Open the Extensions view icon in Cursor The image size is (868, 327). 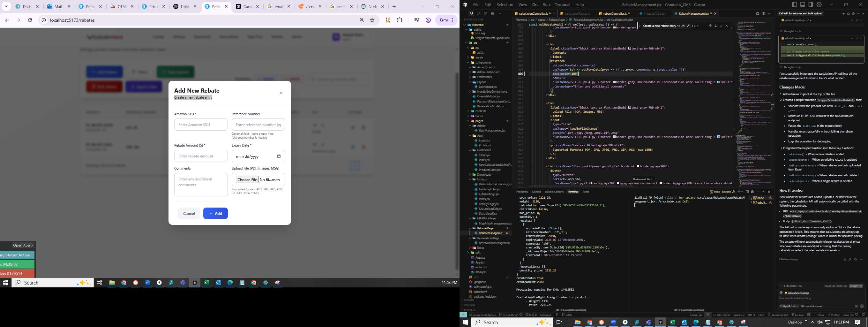coord(492,13)
